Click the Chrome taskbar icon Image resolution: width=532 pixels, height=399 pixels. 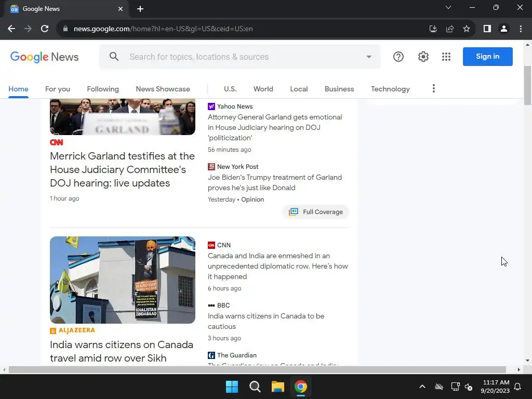[301, 387]
